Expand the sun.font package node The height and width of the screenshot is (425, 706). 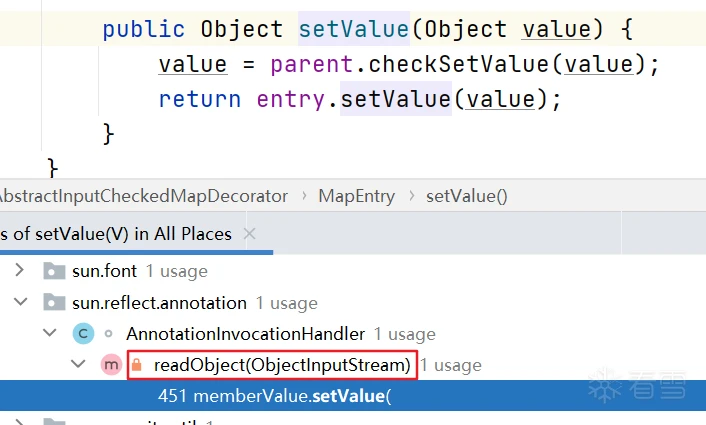pyautogui.click(x=18, y=271)
